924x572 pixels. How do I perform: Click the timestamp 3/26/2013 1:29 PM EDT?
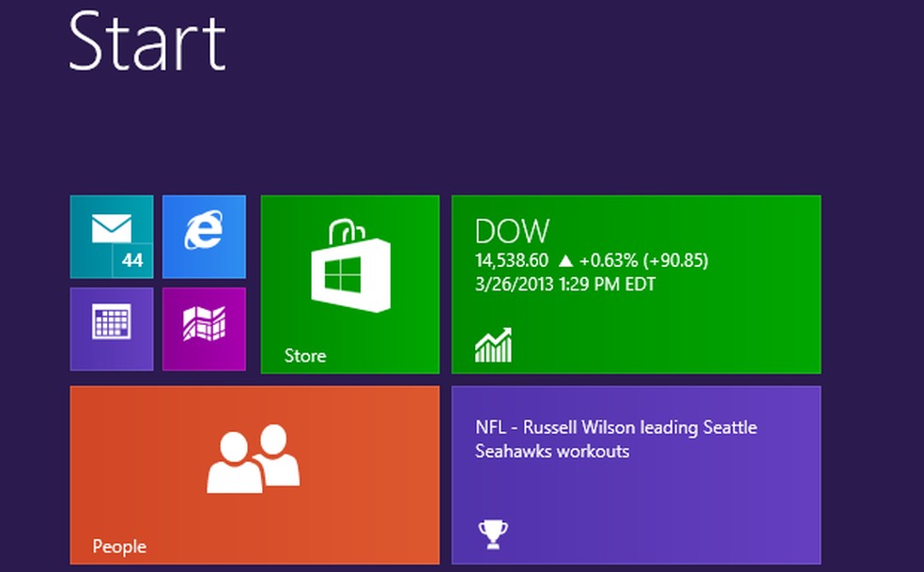pos(565,285)
